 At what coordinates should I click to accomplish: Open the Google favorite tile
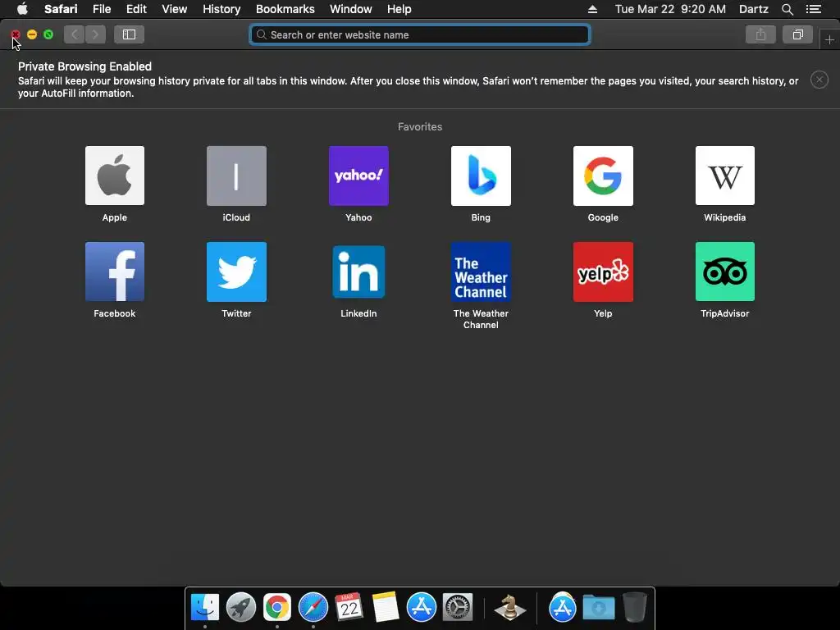click(x=603, y=176)
